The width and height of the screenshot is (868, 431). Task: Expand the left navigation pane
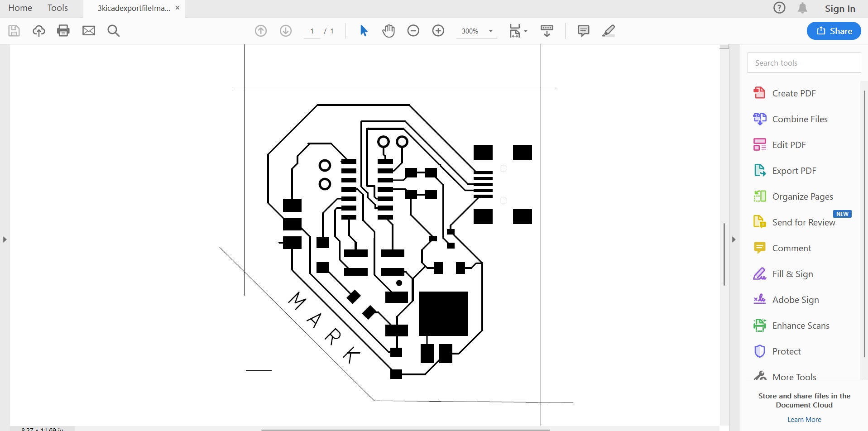point(5,239)
